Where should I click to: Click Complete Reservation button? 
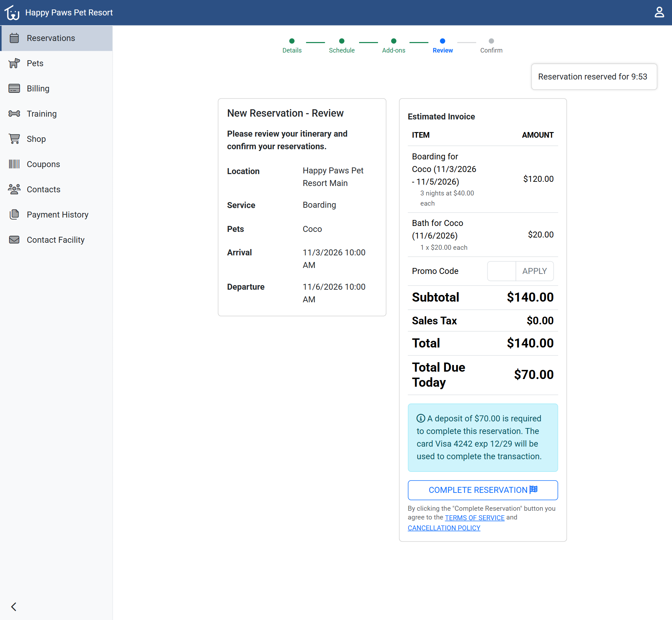[x=483, y=490]
